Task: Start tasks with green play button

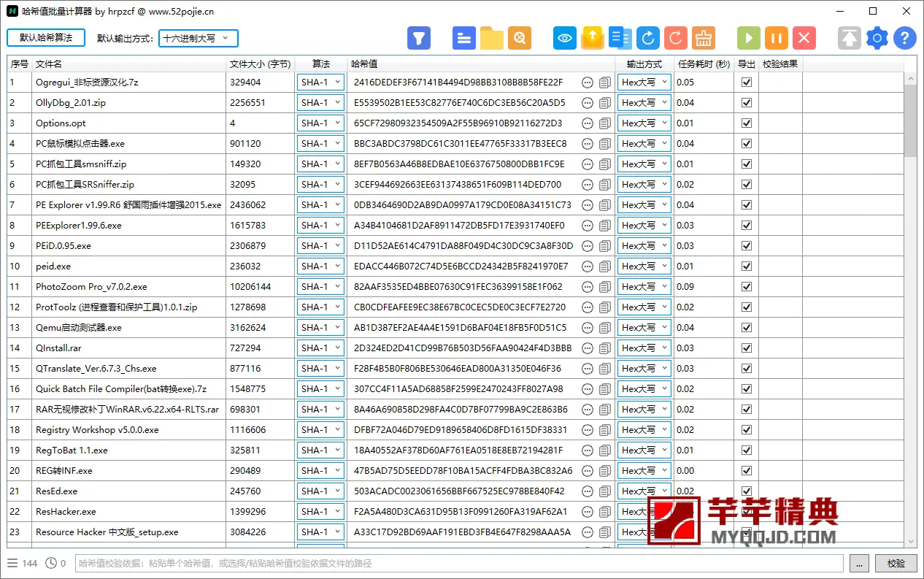Action: (749, 38)
